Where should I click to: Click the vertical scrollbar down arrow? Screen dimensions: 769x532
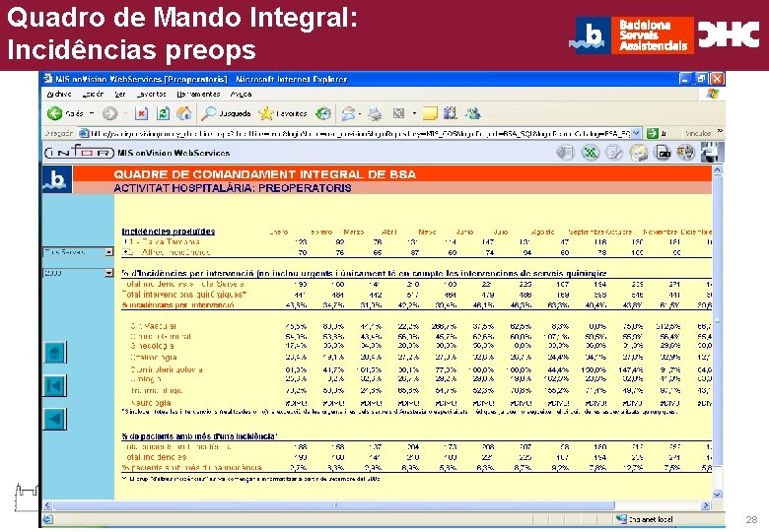(x=717, y=495)
